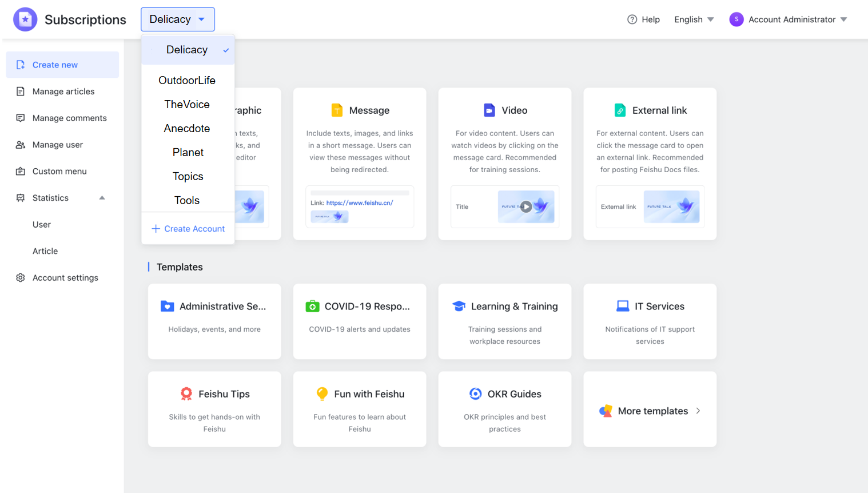This screenshot has width=868, height=493.
Task: Click the Learning & Training graduation cap icon
Action: tap(459, 307)
